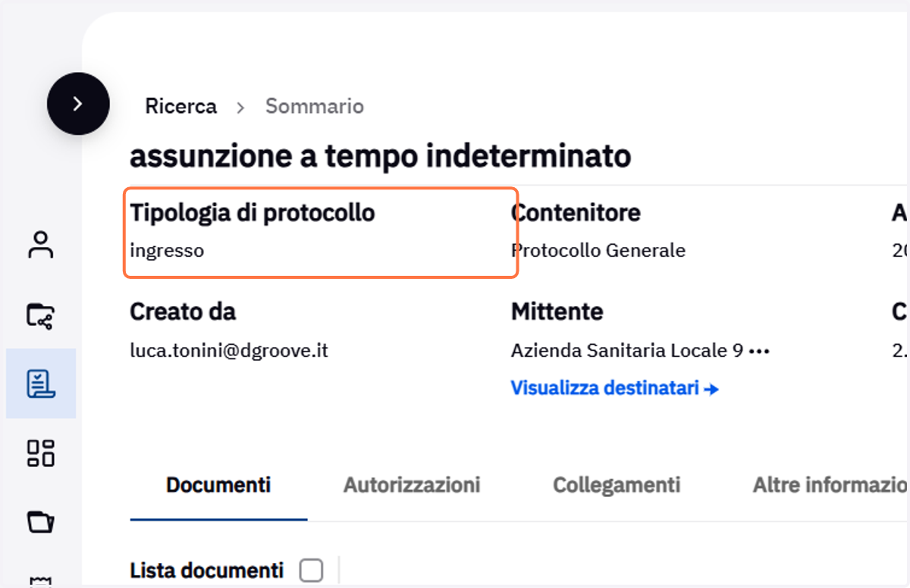Click the 'Tipologia di protocollo' label

[x=253, y=213]
